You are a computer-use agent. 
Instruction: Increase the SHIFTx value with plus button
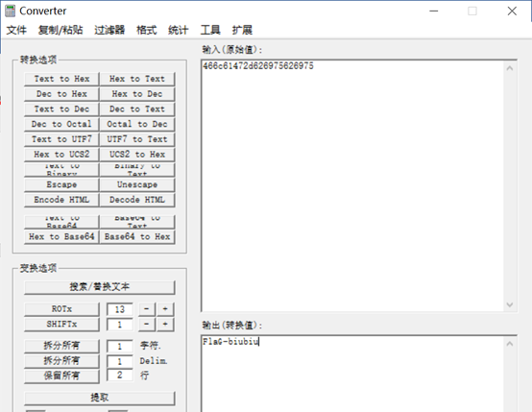click(165, 325)
